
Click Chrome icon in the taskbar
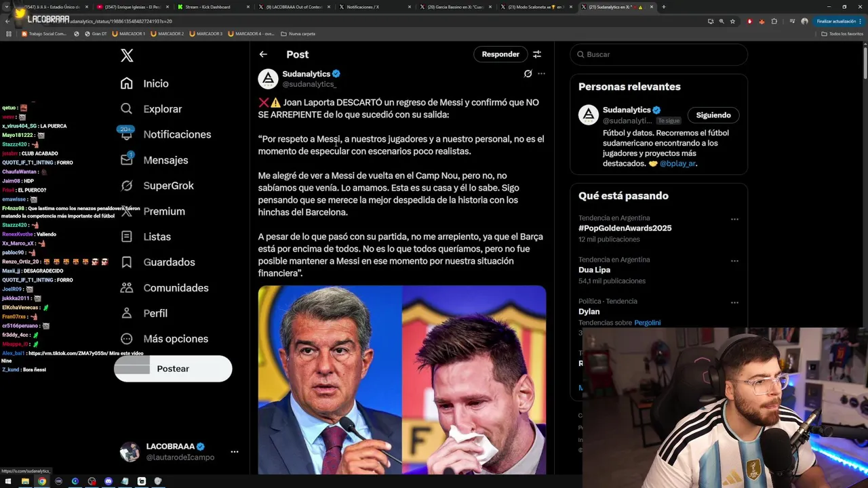42,481
